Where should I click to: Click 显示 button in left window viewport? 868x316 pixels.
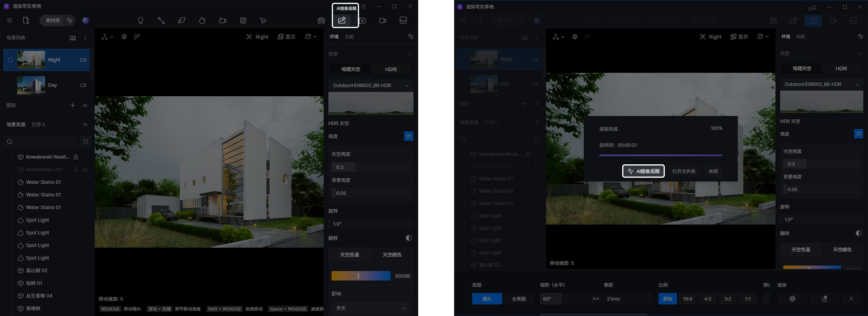point(286,37)
